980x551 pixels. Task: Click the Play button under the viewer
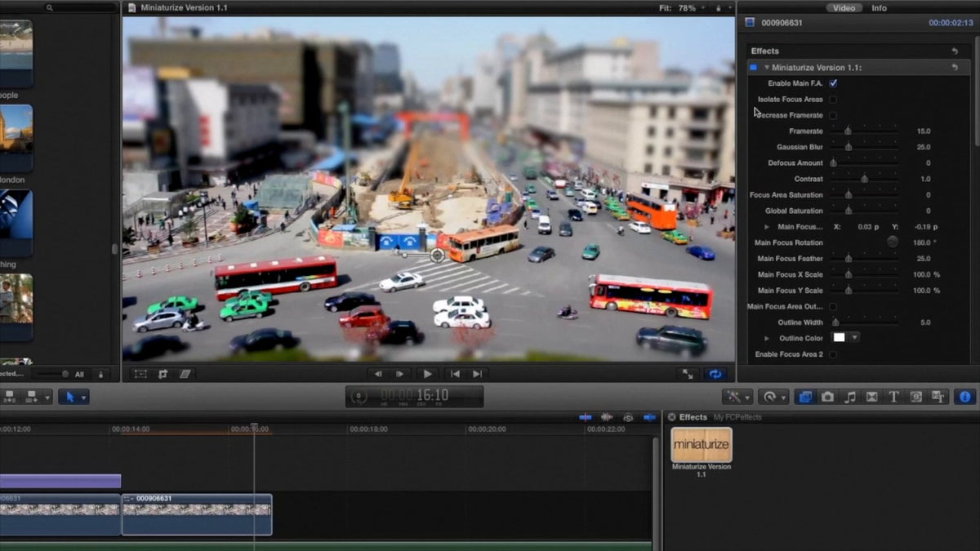point(427,374)
